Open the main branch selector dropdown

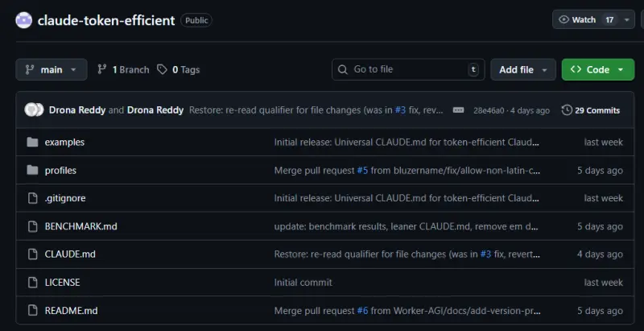(x=52, y=70)
